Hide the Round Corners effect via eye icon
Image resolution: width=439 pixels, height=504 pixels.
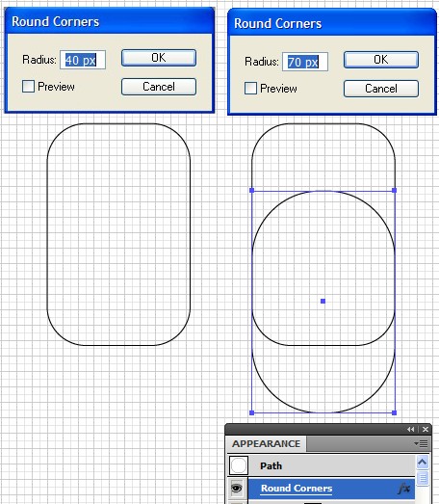point(237,489)
